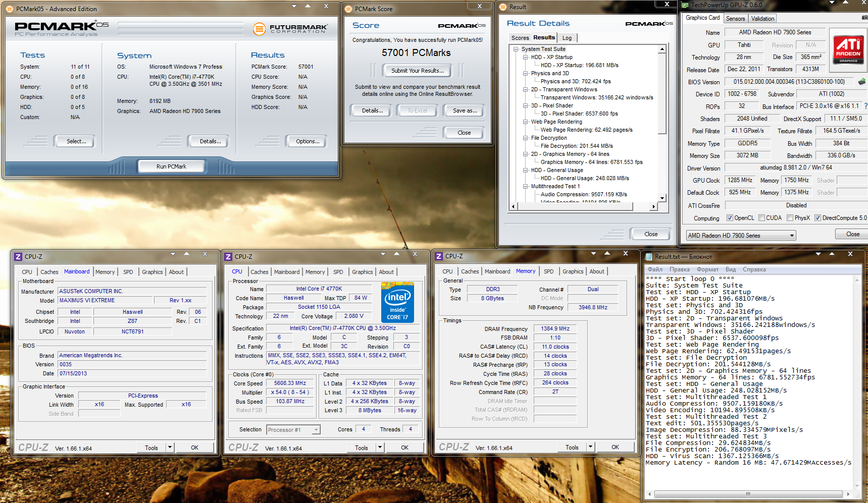This screenshot has width=868, height=503.
Task: Click the Run PCMark button
Action: point(171,166)
